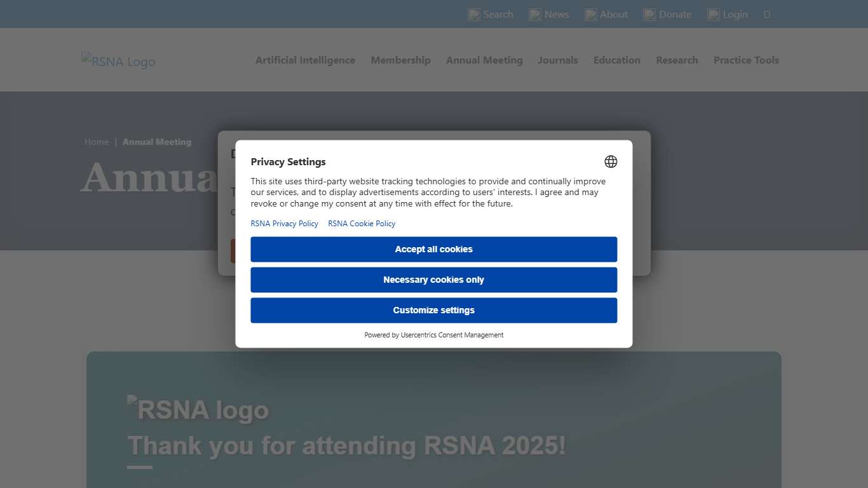Click the RSNA Logo
868x488 pixels.
pyautogui.click(x=118, y=60)
